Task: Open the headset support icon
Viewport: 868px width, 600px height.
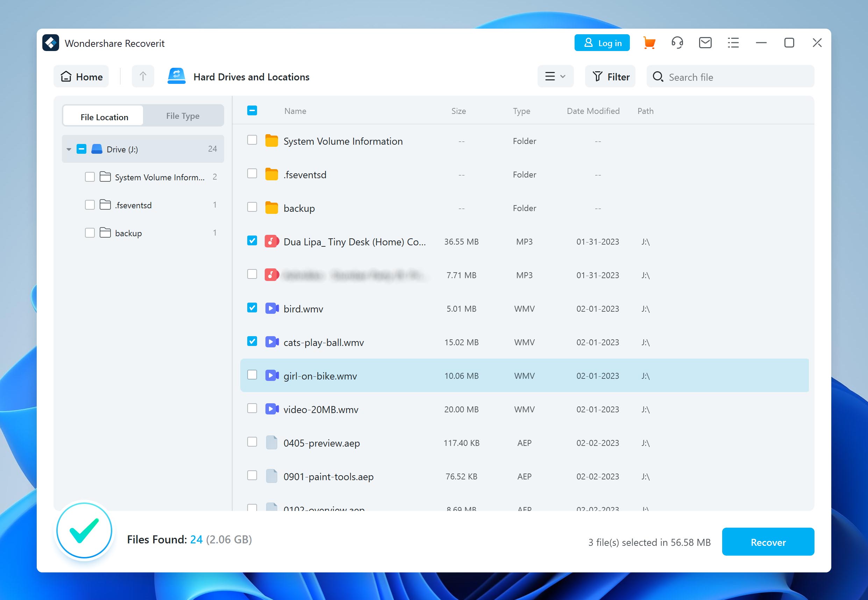Action: 677,43
